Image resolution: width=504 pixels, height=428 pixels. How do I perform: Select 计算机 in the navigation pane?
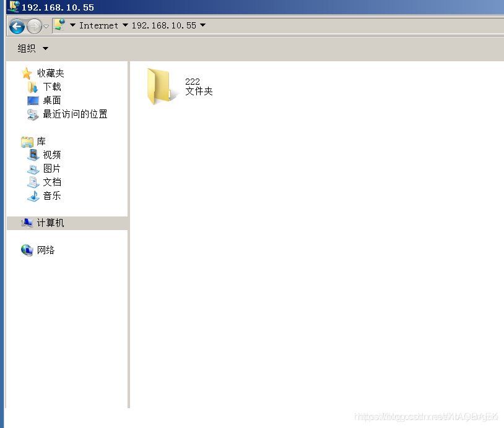51,223
